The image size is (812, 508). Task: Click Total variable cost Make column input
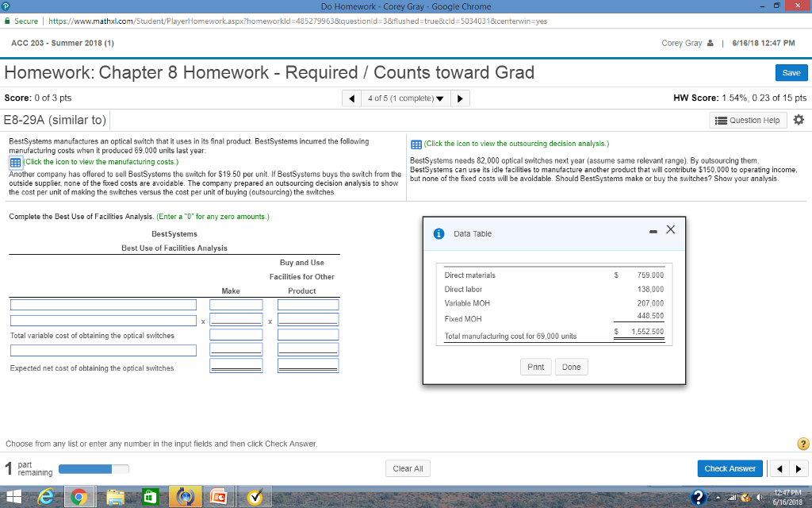pyautogui.click(x=236, y=335)
